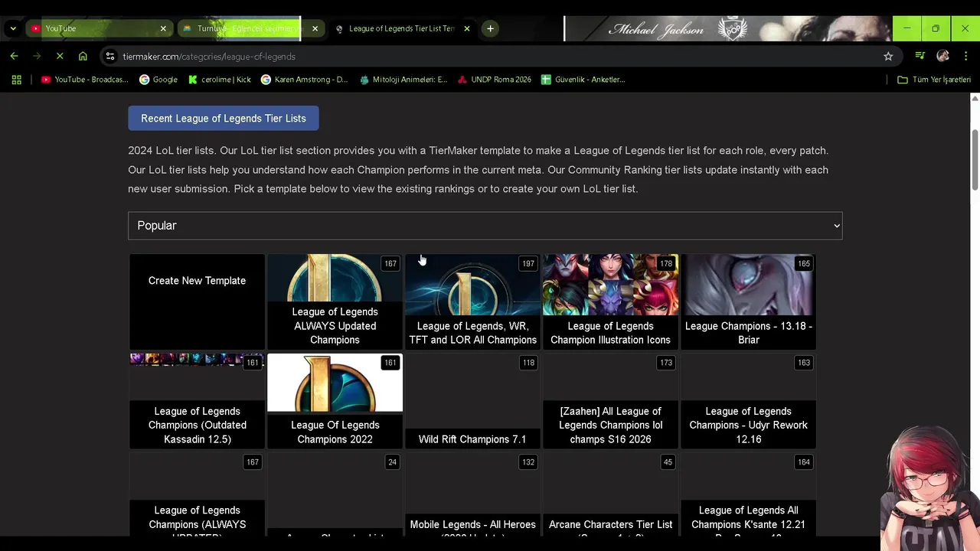The image size is (980, 551).
Task: Open Wild Rift Champions 7.1 template
Action: [472, 401]
